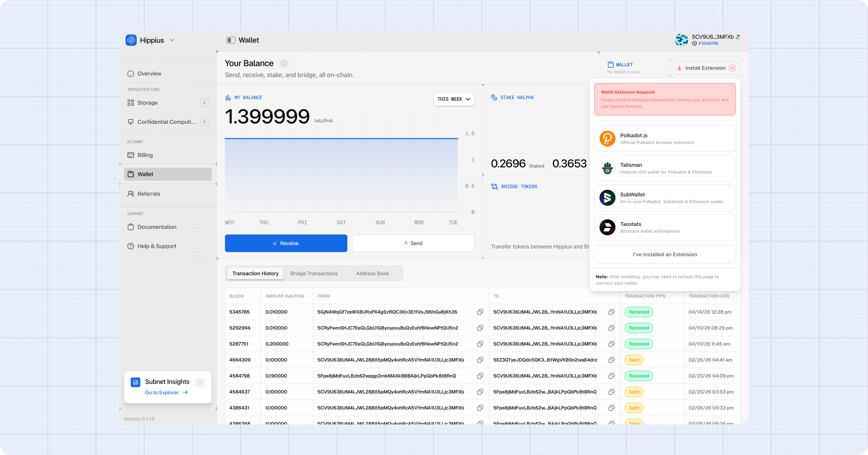Toggle the sidebar panel icon beside Wallet title
Screen dimensions: 868x455
[x=231, y=40]
